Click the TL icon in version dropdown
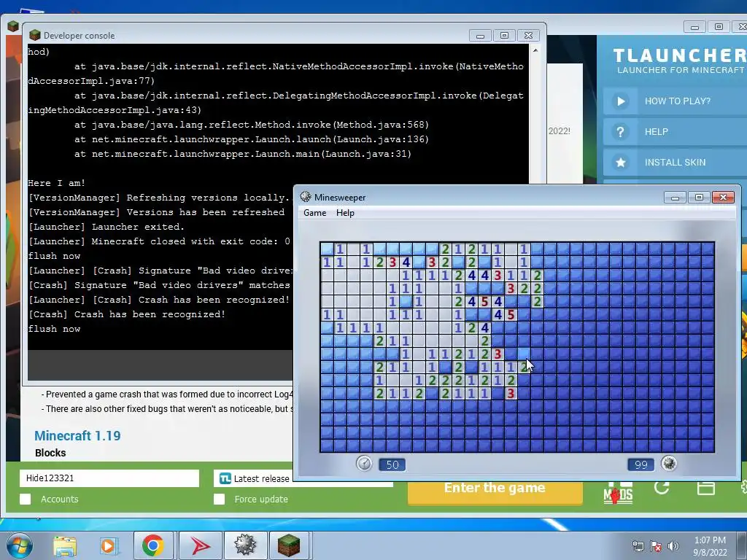 tap(225, 478)
